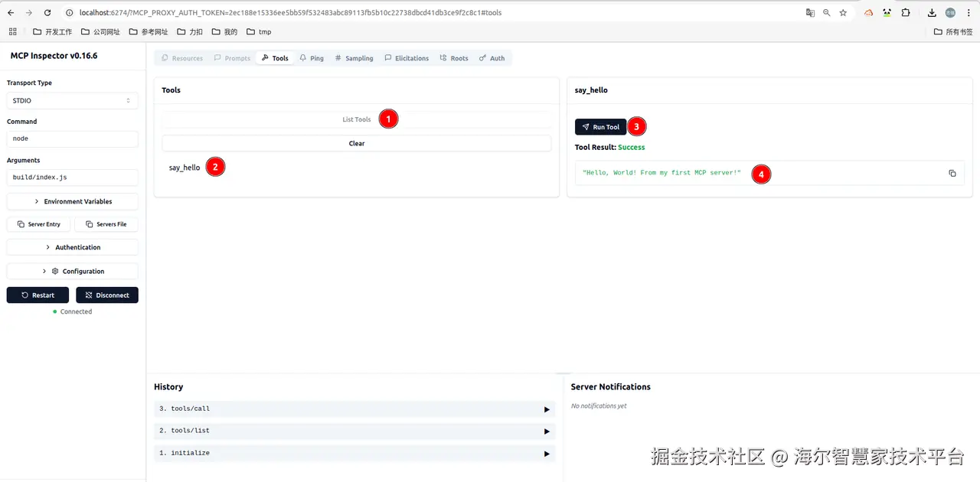Click the Servers File copy button

coord(106,224)
